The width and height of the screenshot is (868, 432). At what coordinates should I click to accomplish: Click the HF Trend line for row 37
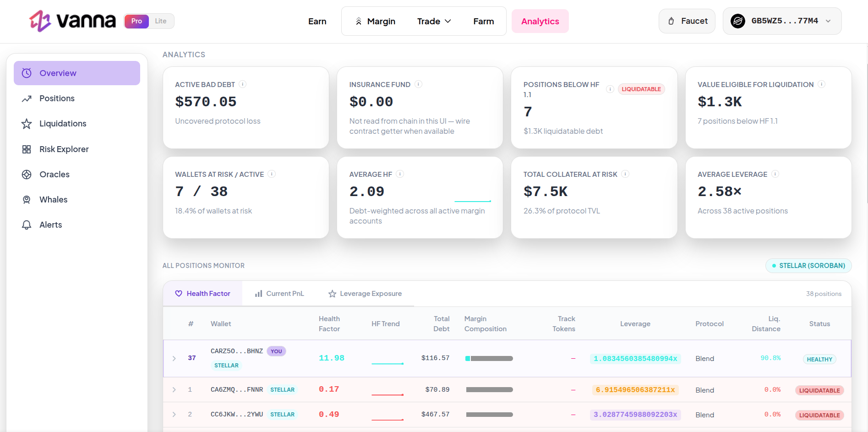pyautogui.click(x=388, y=363)
